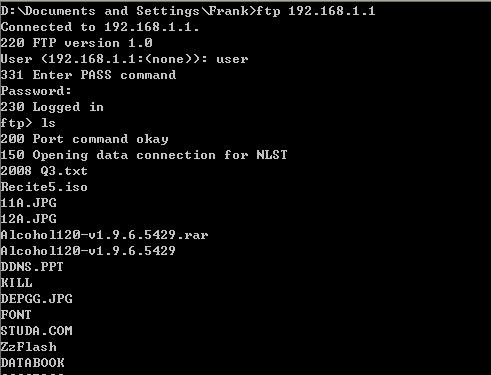This screenshot has height=375, width=491.
Task: Click the DEPGG.JPG file name
Action: 37,299
